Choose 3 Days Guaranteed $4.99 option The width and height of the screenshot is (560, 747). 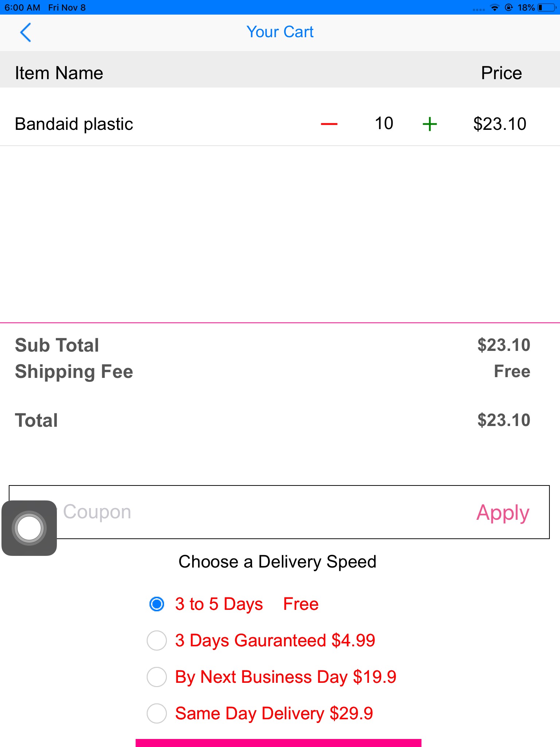click(157, 640)
